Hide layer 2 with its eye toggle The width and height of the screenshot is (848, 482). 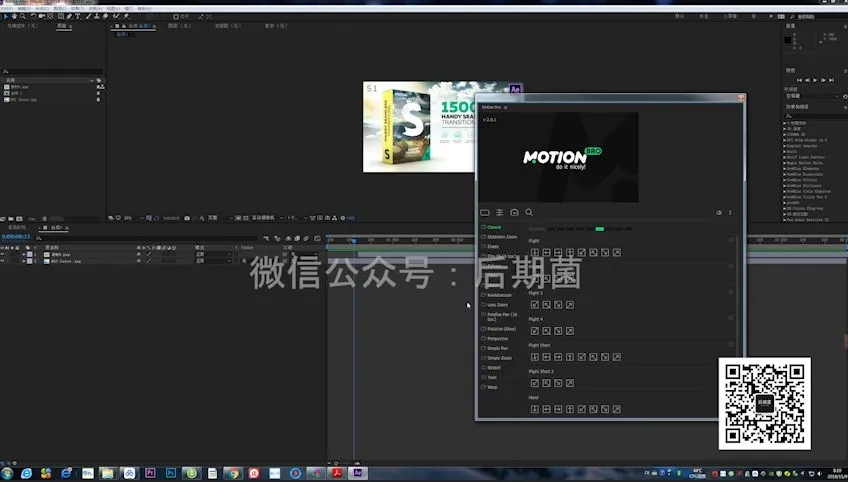coord(2,261)
